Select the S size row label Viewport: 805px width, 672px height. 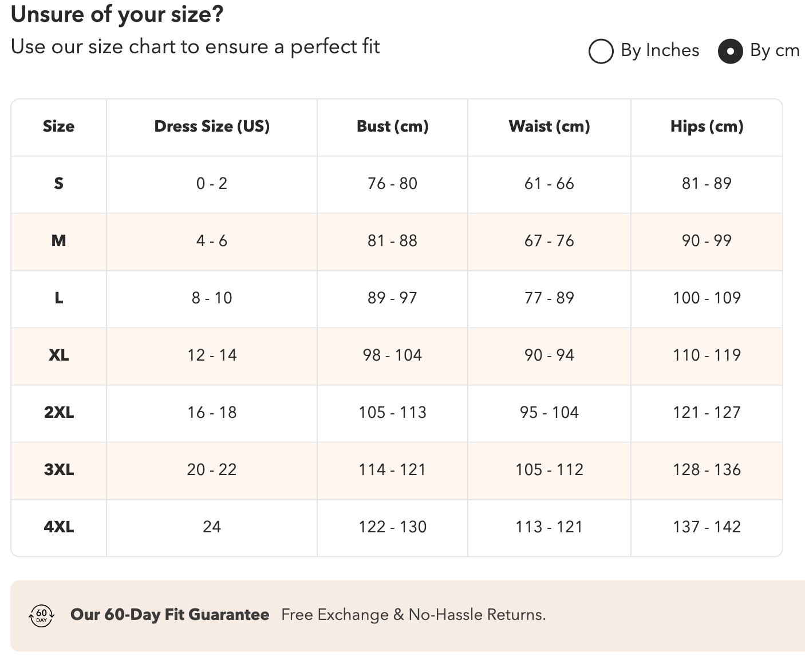(58, 184)
